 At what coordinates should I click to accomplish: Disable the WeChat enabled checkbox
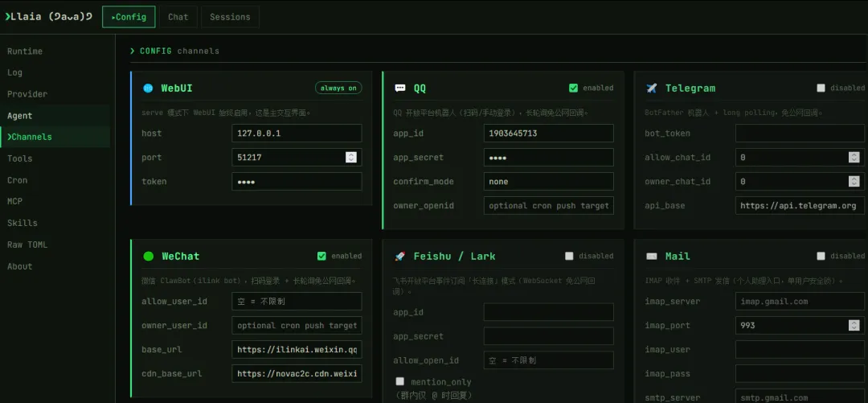[x=321, y=256]
